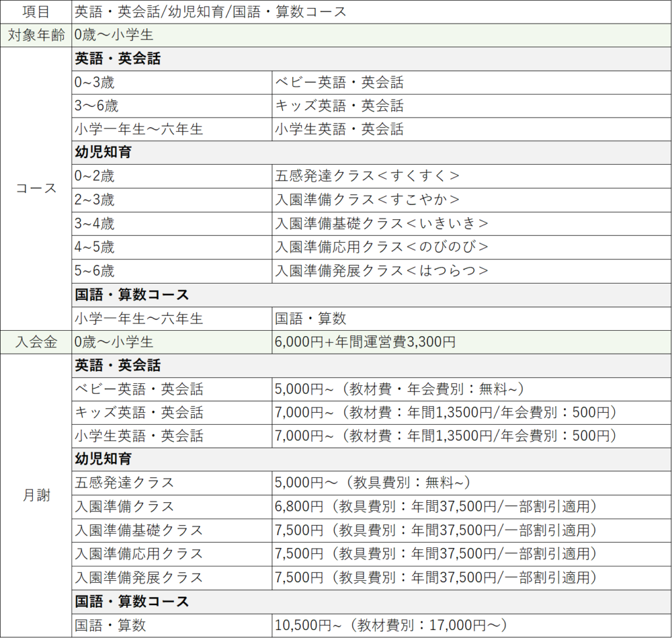Select the 入会金 row label
Image resolution: width=672 pixels, height=638 pixels.
(x=36, y=342)
